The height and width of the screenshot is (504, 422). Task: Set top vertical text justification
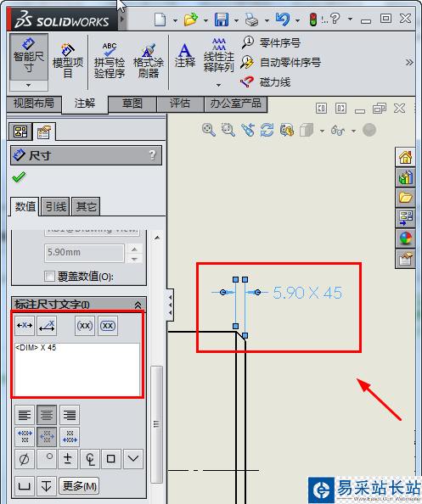click(x=25, y=436)
